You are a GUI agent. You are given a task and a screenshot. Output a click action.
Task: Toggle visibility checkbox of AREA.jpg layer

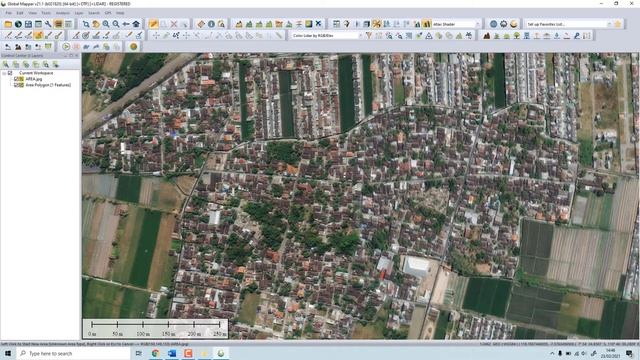(16, 79)
